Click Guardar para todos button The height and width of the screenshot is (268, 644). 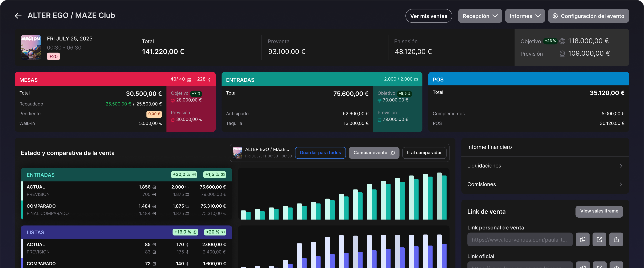320,153
